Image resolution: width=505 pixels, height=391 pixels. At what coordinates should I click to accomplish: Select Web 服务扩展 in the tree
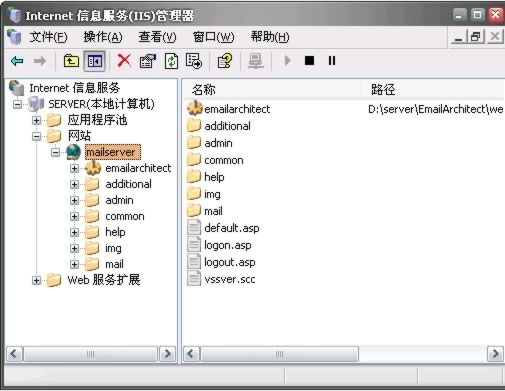coord(104,280)
